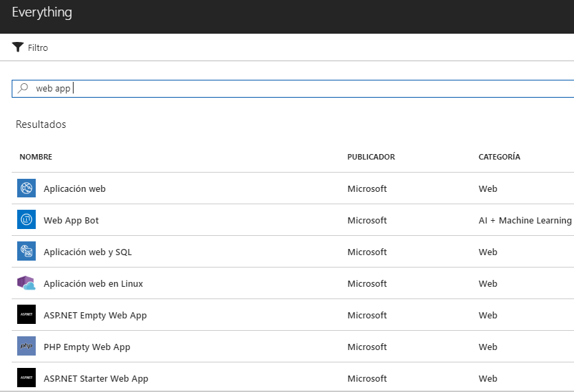
Task: Choose the 'Aplicación web en Linux' result
Action: click(x=293, y=283)
